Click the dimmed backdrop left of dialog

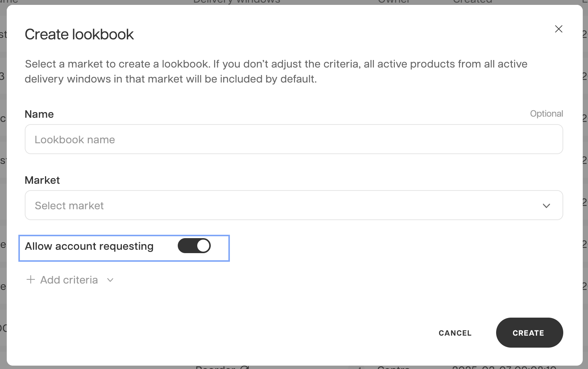3,202
